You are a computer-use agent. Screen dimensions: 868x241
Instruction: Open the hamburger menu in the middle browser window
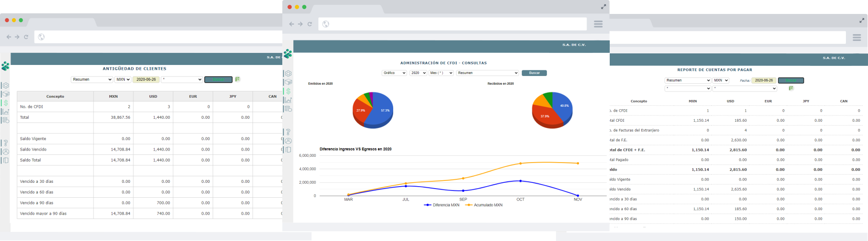[x=598, y=24]
